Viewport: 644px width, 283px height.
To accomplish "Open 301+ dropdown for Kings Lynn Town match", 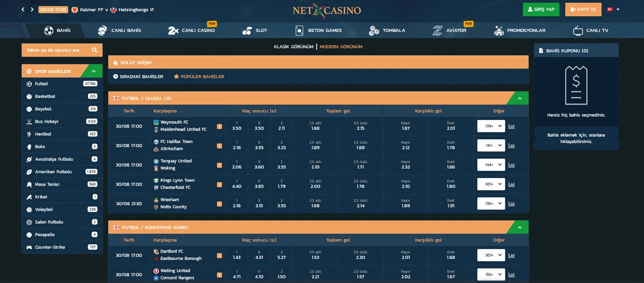I will (491, 185).
